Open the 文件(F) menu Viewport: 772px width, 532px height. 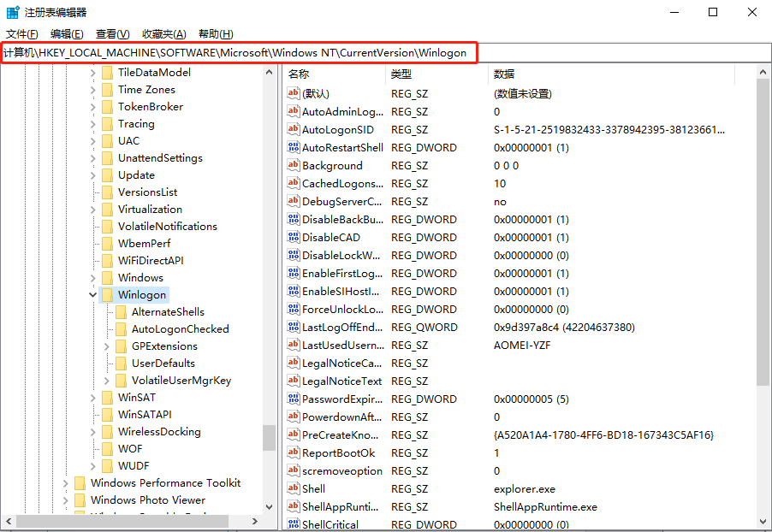point(22,34)
